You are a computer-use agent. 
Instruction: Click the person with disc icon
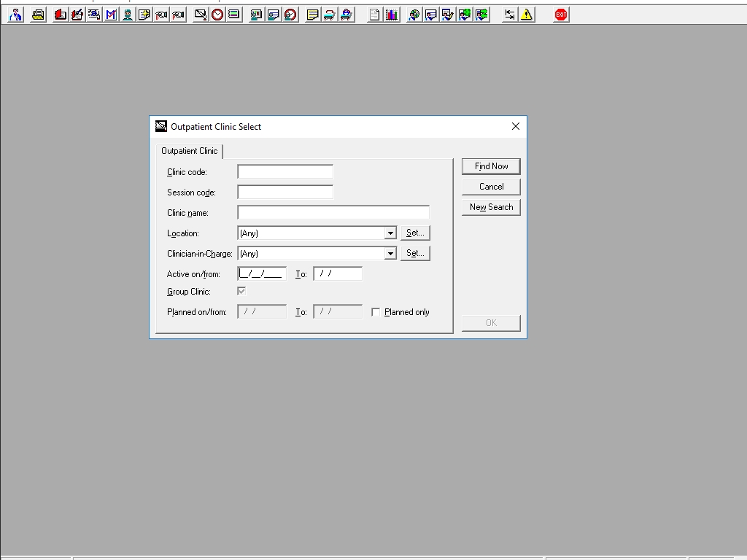(x=414, y=15)
